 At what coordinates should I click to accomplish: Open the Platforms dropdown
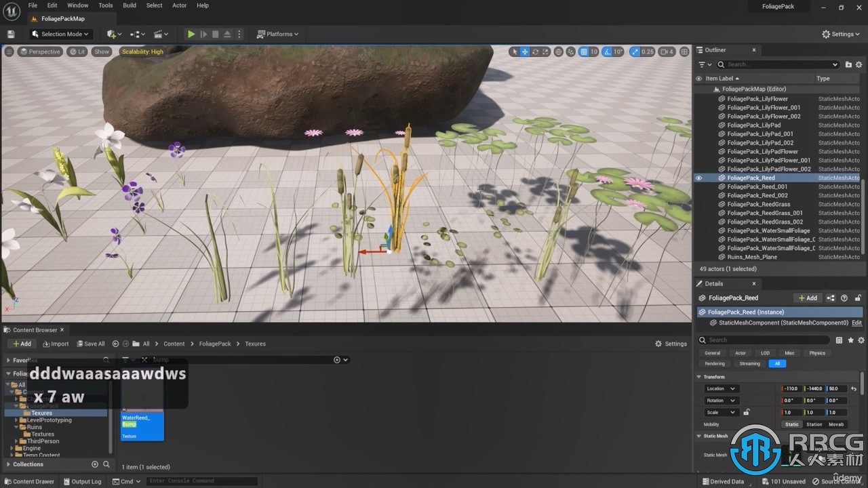pos(278,34)
